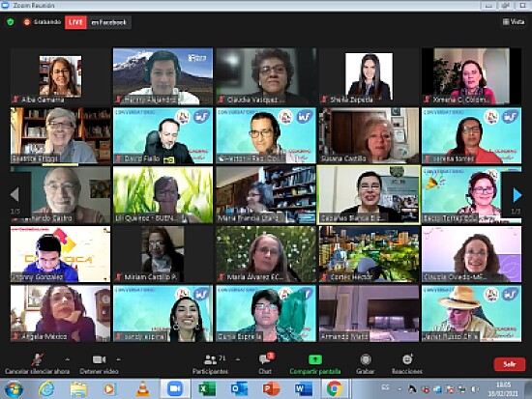The height and width of the screenshot is (399, 532).
Task: Open the Windows Start menu
Action: coord(14,388)
